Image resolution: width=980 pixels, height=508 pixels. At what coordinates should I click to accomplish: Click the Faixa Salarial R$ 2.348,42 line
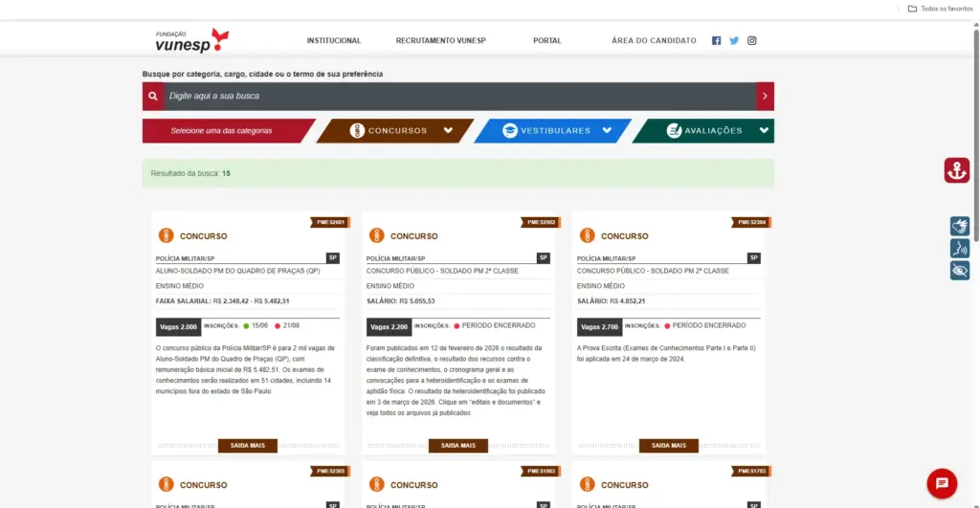(x=222, y=301)
